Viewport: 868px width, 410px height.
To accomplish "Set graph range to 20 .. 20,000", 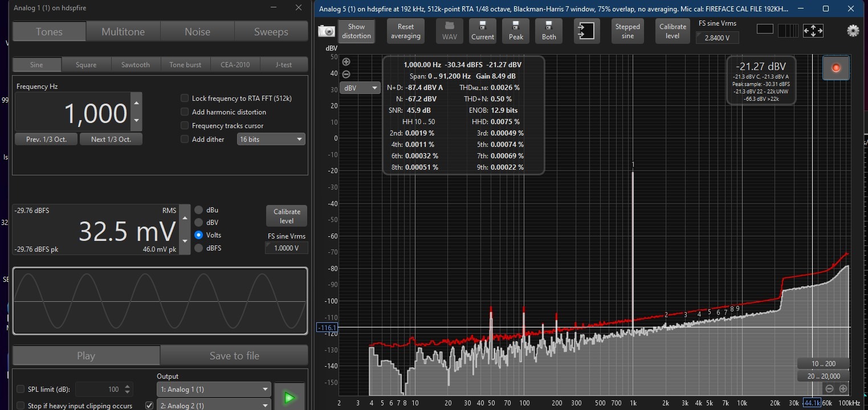I will pyautogui.click(x=824, y=376).
